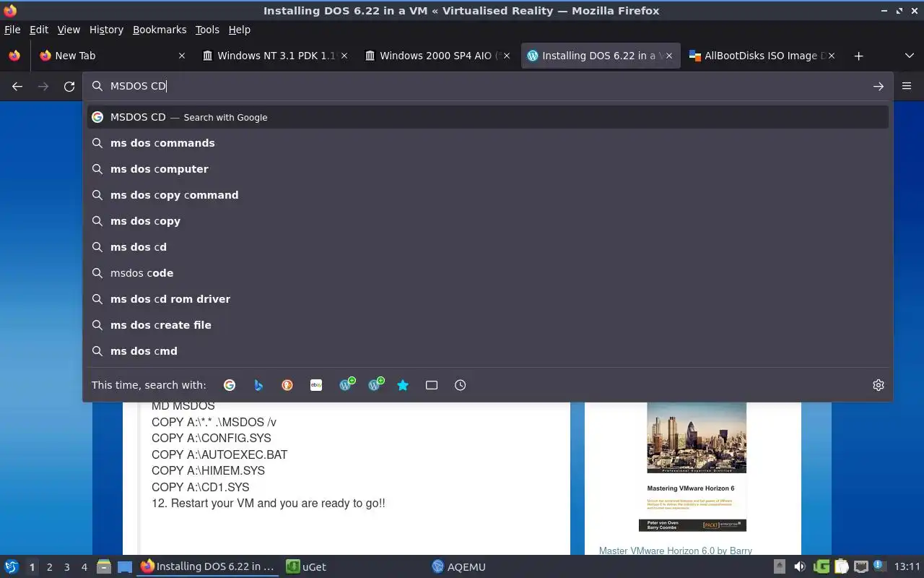The height and width of the screenshot is (578, 924).
Task: Go forward one page
Action: [43, 86]
